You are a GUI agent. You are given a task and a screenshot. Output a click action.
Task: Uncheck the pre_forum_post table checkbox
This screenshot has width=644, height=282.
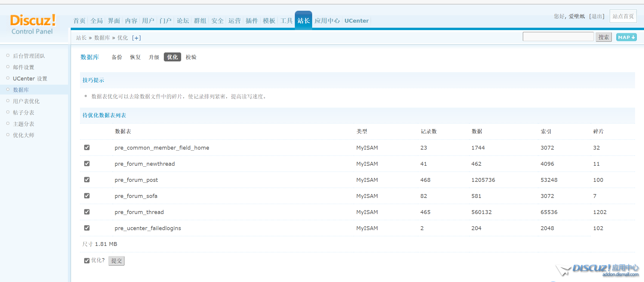click(87, 180)
